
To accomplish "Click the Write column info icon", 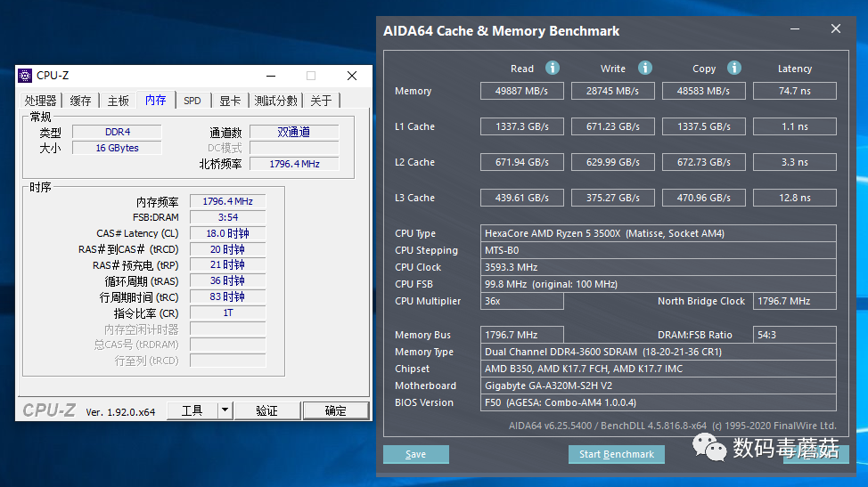I will (x=645, y=68).
